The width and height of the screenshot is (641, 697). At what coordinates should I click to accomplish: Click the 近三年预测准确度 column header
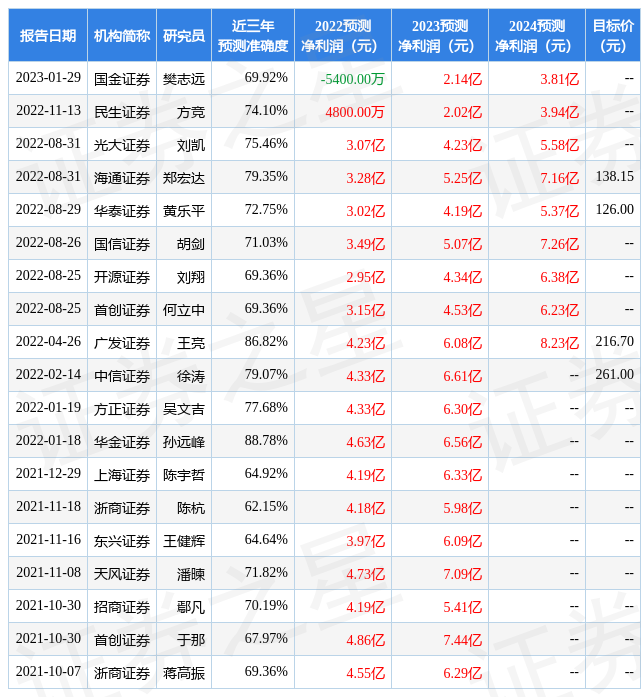coord(253,35)
